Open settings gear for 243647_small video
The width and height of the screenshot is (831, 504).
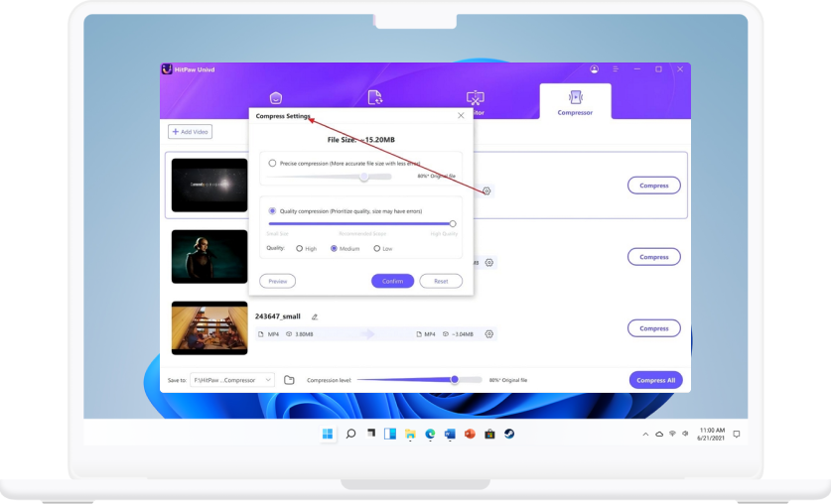click(489, 334)
